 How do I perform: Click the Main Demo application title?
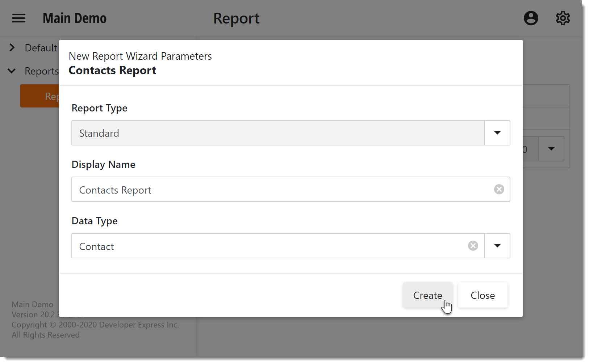click(75, 18)
